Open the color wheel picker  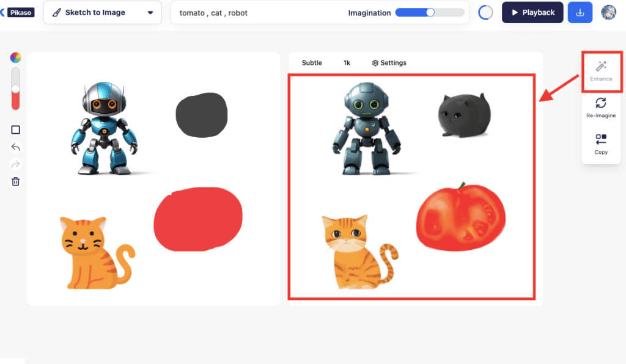point(15,57)
